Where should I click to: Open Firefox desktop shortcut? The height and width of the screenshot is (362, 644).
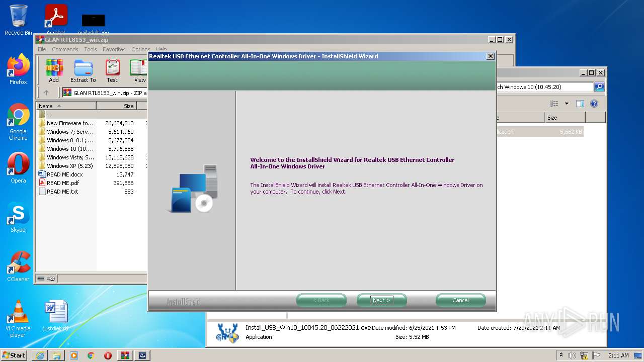[x=18, y=69]
